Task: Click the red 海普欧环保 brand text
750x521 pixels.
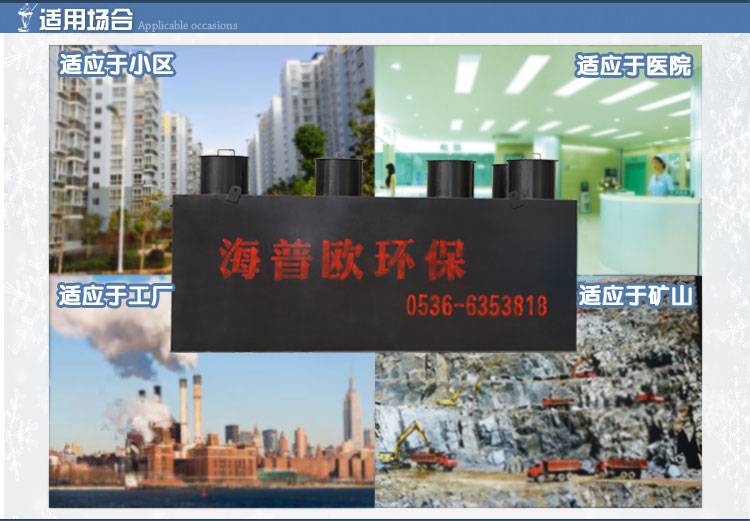Action: click(x=343, y=256)
